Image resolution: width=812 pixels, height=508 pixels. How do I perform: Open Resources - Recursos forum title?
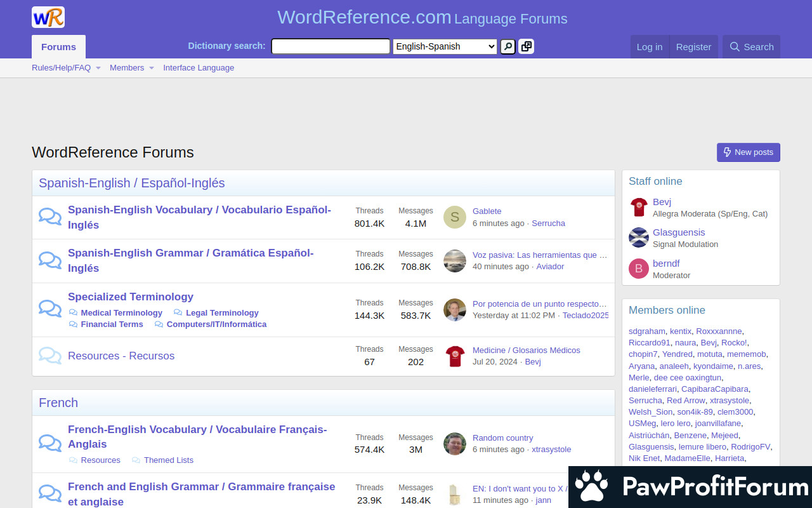121,356
